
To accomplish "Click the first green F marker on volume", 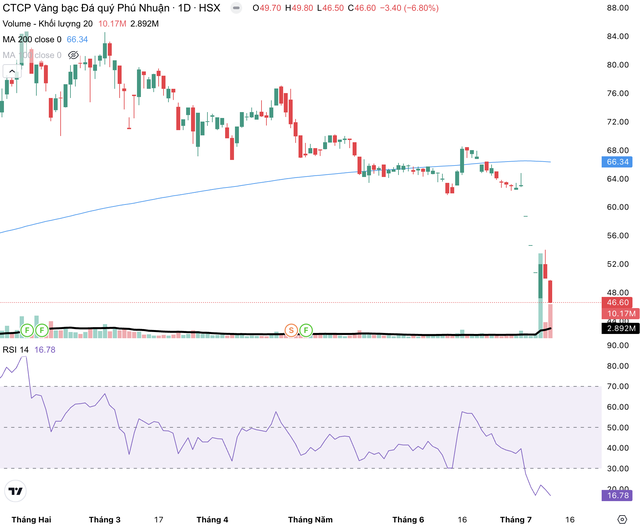I will [27, 330].
